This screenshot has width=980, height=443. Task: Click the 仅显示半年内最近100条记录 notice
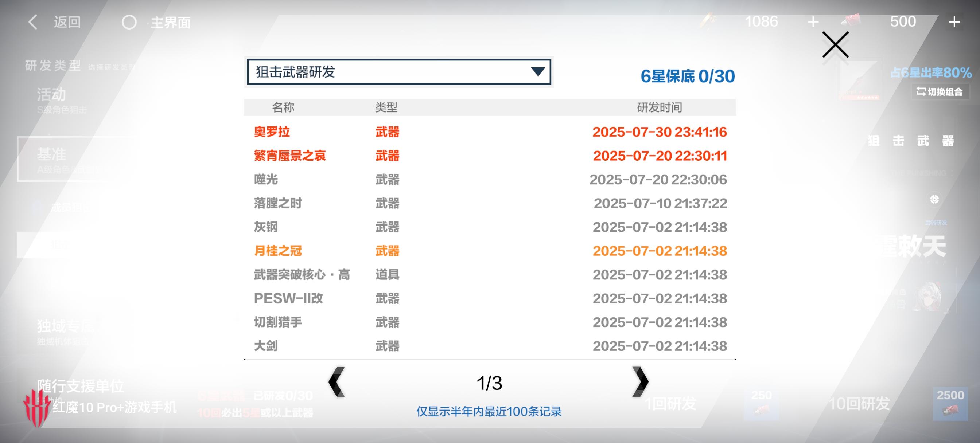489,411
